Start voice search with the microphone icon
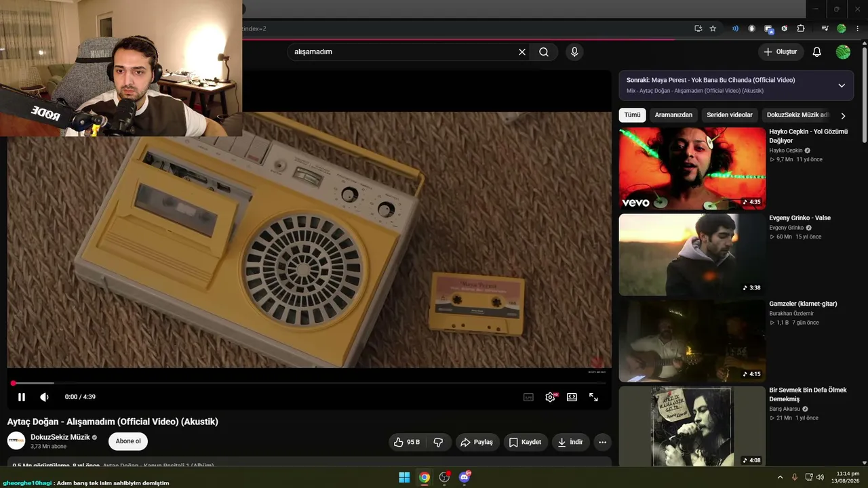Image resolution: width=868 pixels, height=488 pixels. [574, 52]
